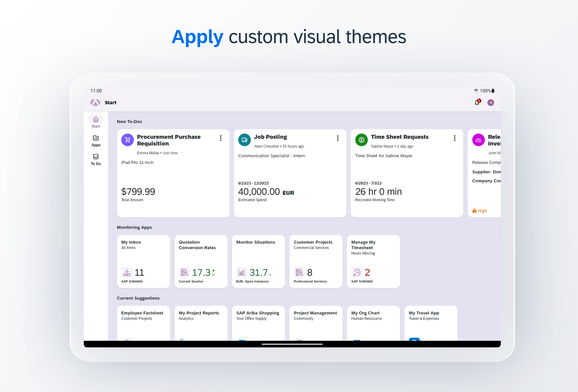Open the Customer Projects tile
578x392 pixels.
[x=316, y=261]
